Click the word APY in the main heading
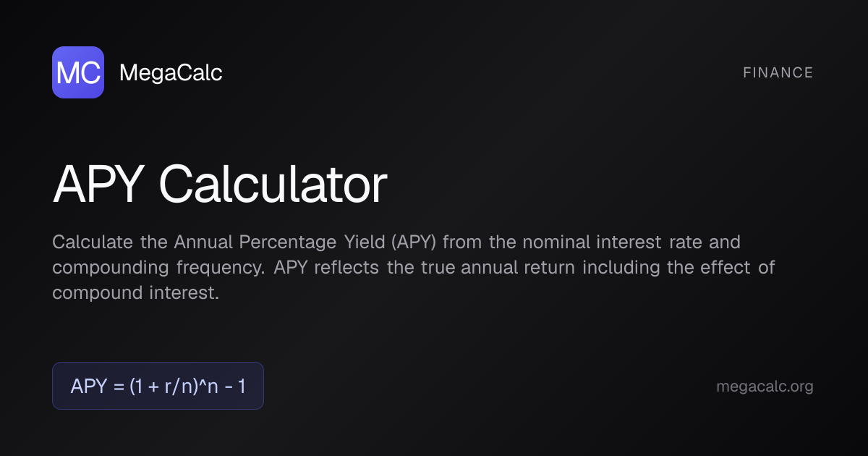The width and height of the screenshot is (868, 456). pos(99,185)
